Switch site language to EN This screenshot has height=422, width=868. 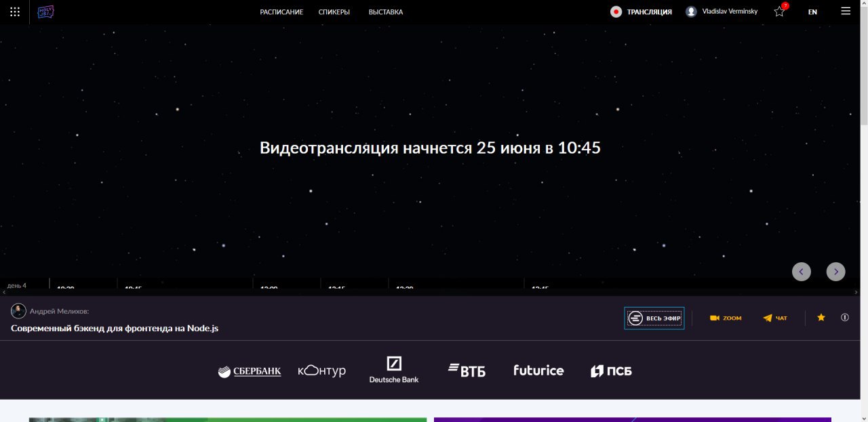click(812, 12)
